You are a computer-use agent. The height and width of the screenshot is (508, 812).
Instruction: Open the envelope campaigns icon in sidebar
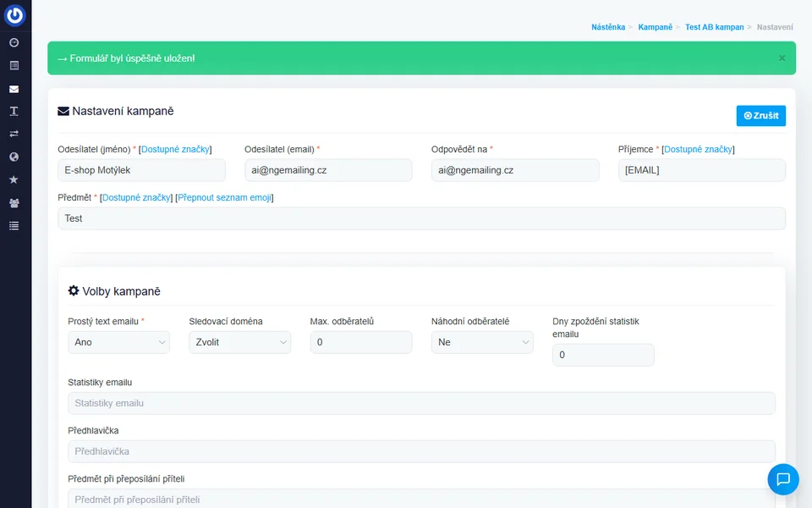point(14,89)
